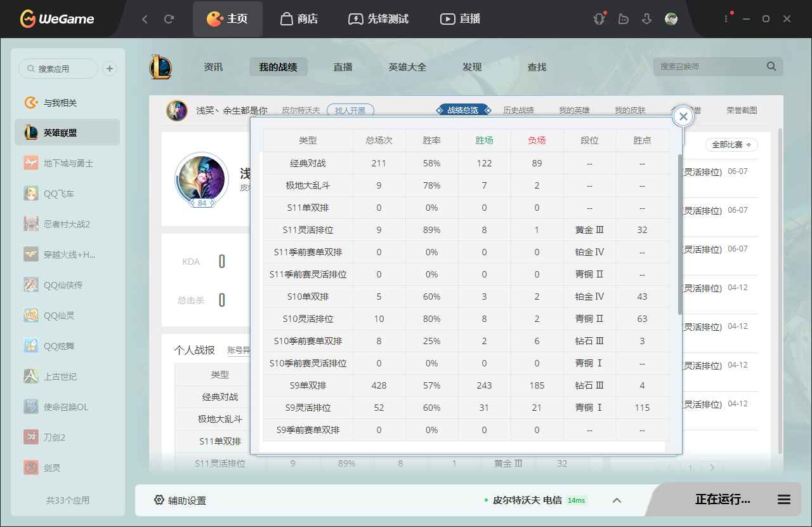
Task: Switch to 荣誉截图 sub-tab
Action: [742, 110]
